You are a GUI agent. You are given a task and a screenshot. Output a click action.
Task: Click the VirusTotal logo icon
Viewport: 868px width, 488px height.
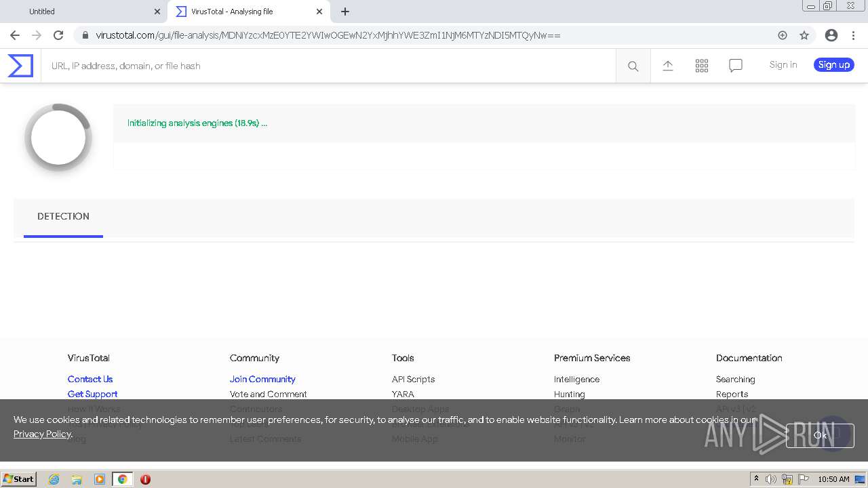pos(20,66)
